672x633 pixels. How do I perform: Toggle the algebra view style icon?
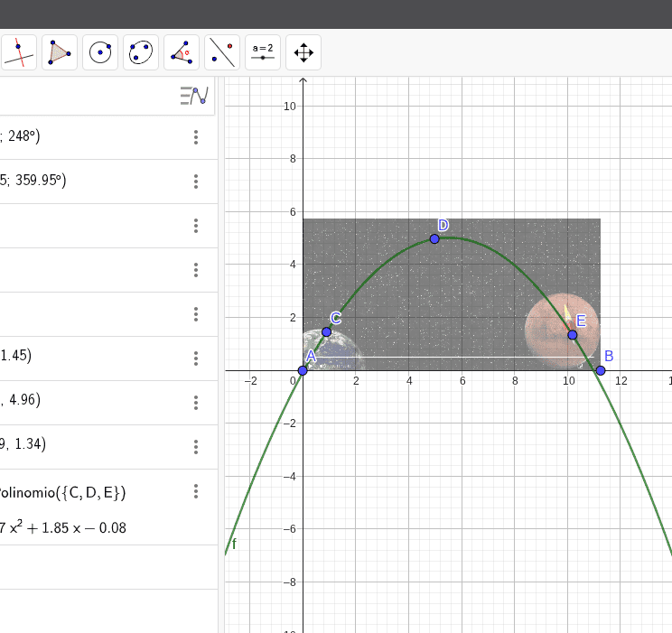[194, 96]
